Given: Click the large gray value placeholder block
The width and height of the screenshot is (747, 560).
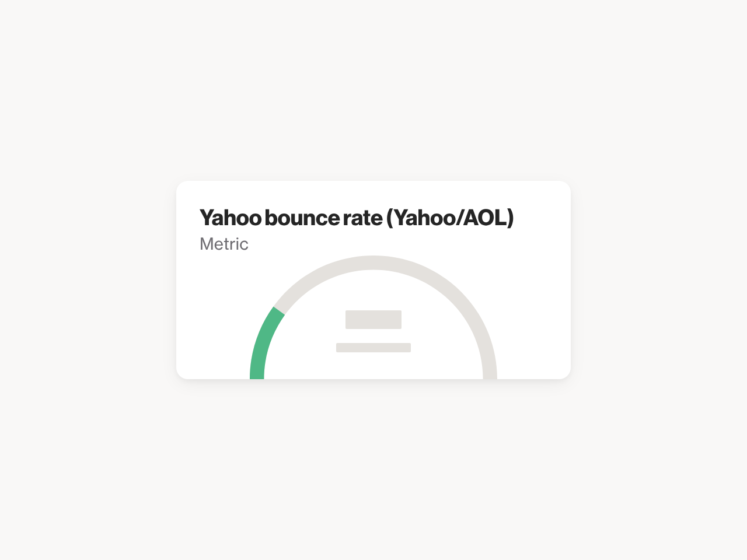Looking at the screenshot, I should point(373,320).
